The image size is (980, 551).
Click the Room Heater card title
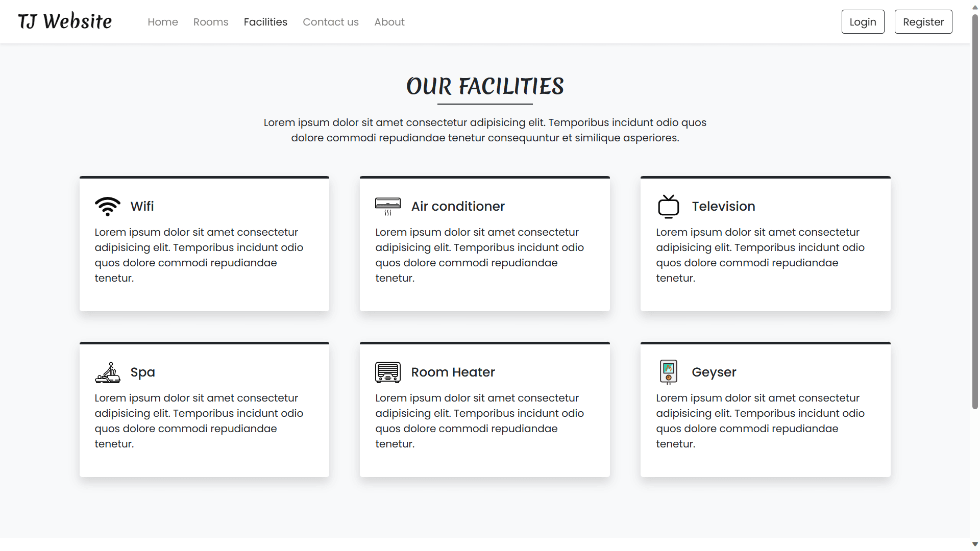[453, 372]
